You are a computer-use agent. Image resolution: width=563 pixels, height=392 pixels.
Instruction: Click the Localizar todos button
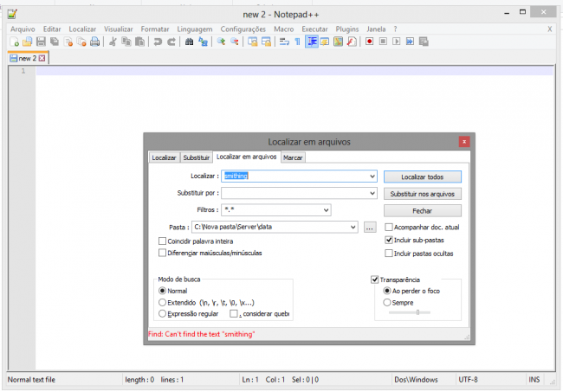point(423,177)
